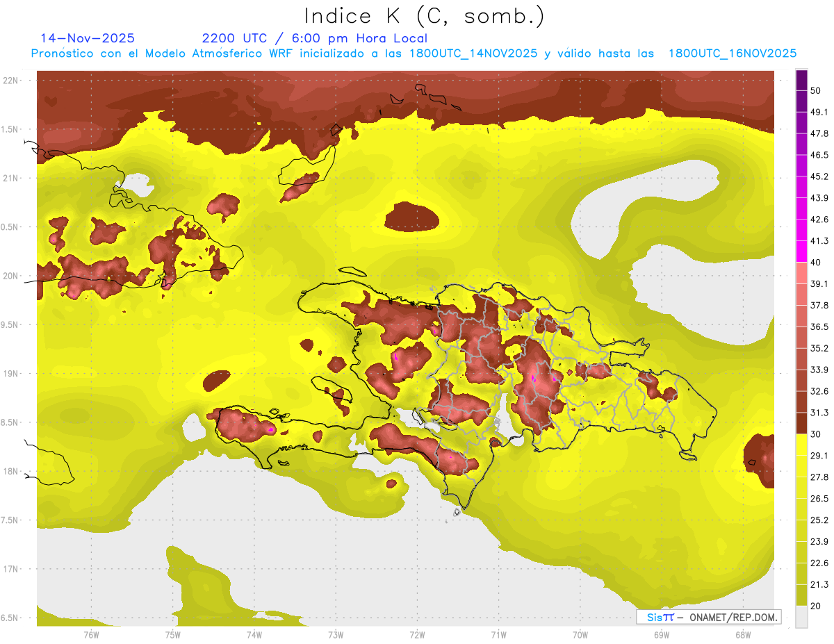Click the "46.5" colorbar value

(819, 155)
